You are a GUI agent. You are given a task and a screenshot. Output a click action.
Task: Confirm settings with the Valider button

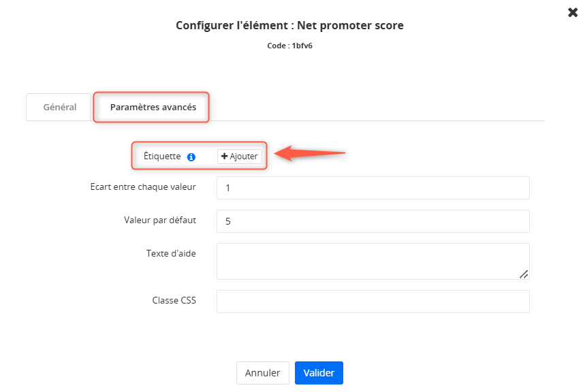coord(319,373)
